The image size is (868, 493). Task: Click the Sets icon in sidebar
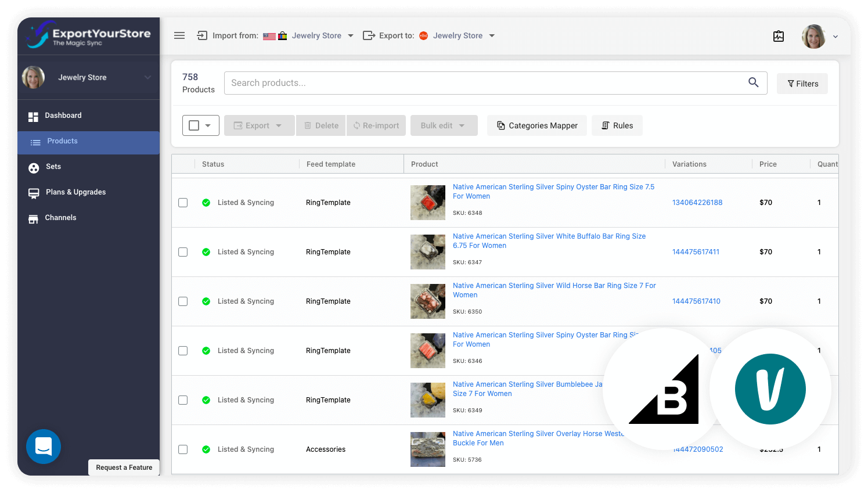point(34,168)
